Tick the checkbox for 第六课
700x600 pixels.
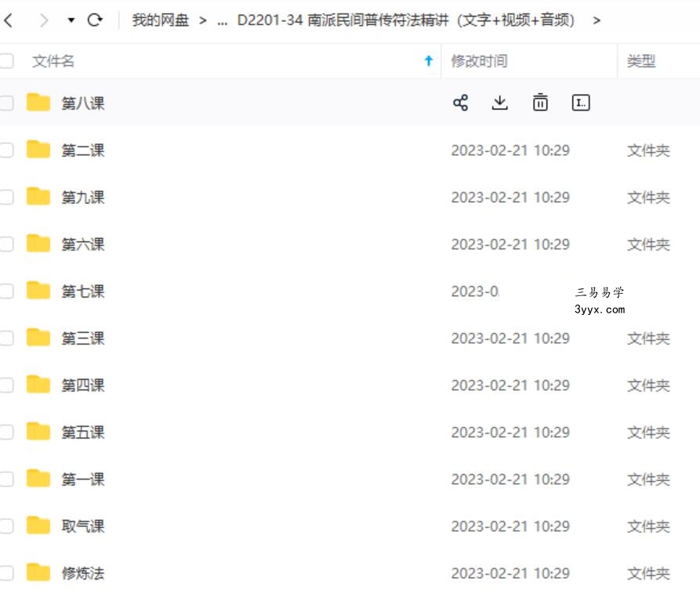point(6,244)
